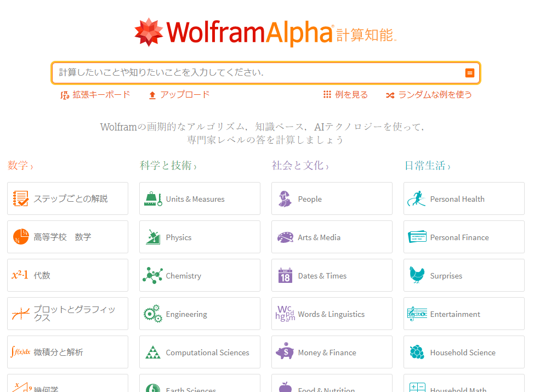Open Personal Health text label

(x=457, y=199)
